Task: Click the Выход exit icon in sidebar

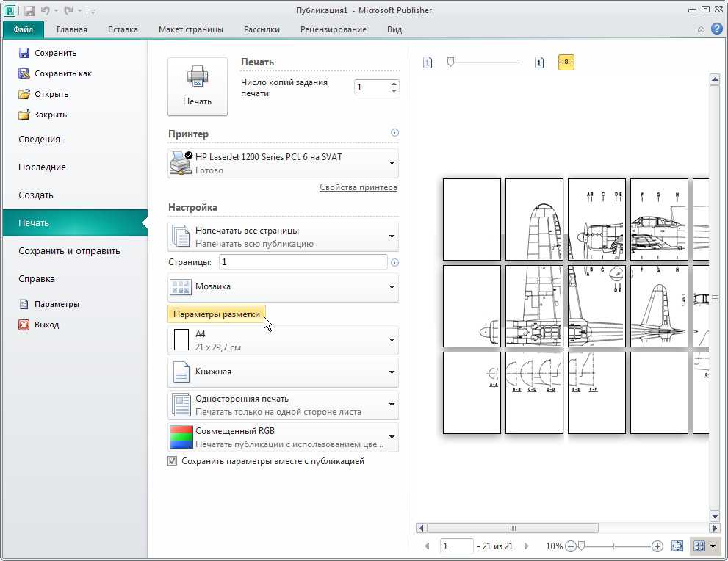Action: 24,325
